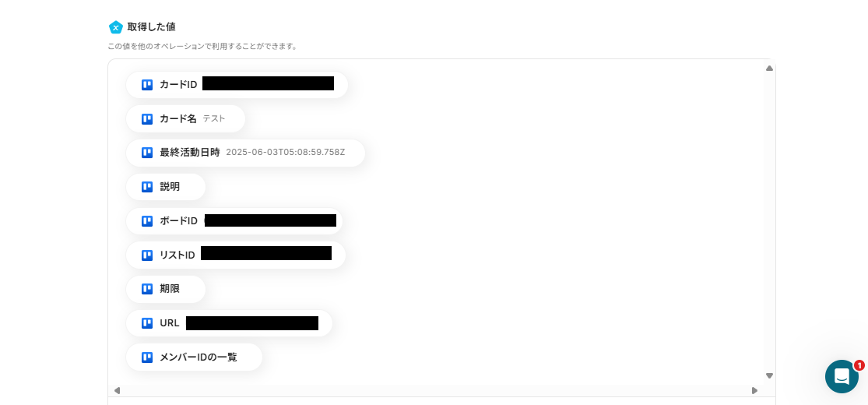Click the 取得した値 header icon
The image size is (868, 405).
tap(116, 27)
